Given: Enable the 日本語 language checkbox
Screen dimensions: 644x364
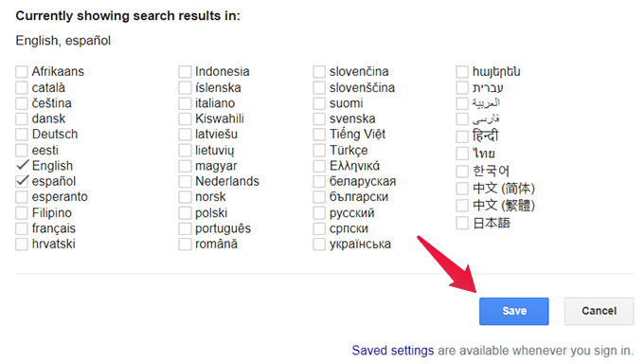Looking at the screenshot, I should (x=462, y=223).
